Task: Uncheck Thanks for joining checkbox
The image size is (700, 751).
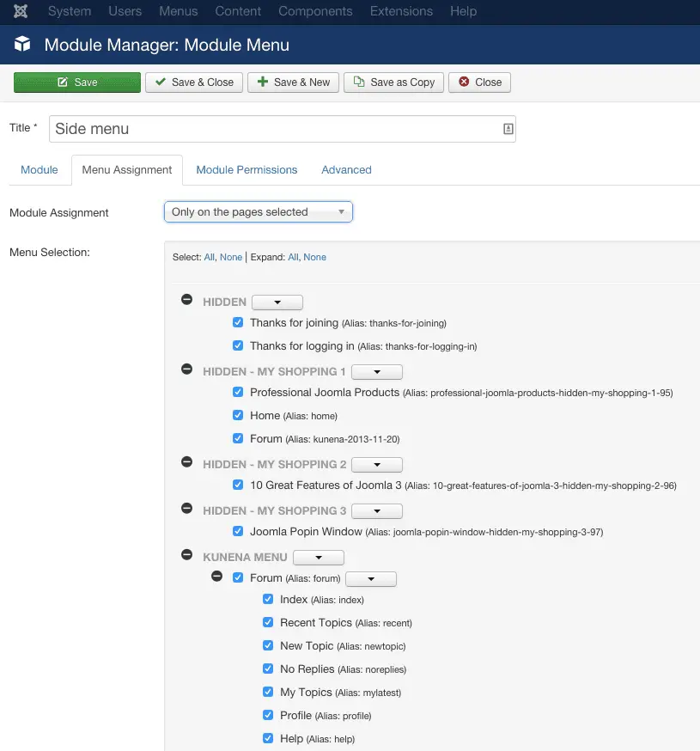Action: coord(238,322)
